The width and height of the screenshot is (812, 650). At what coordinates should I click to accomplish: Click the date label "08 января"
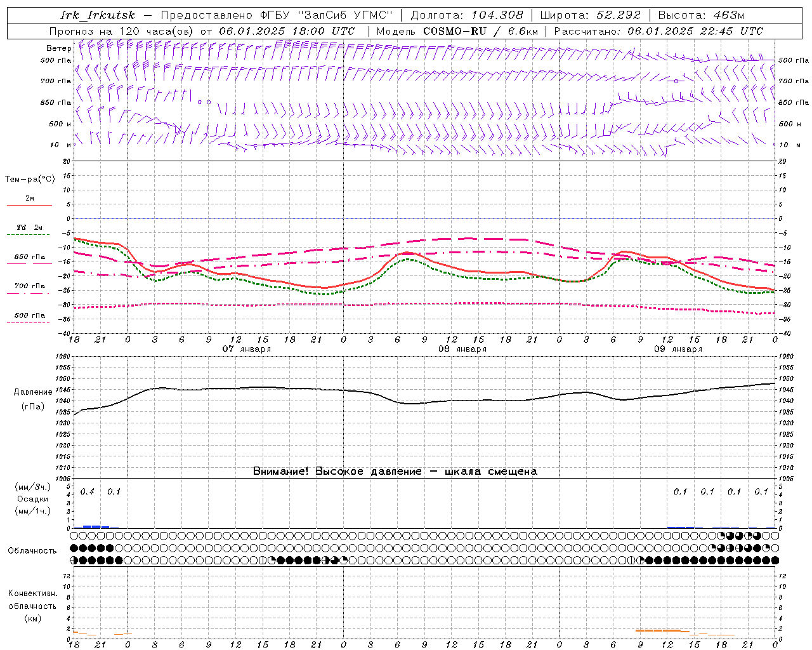coord(462,349)
